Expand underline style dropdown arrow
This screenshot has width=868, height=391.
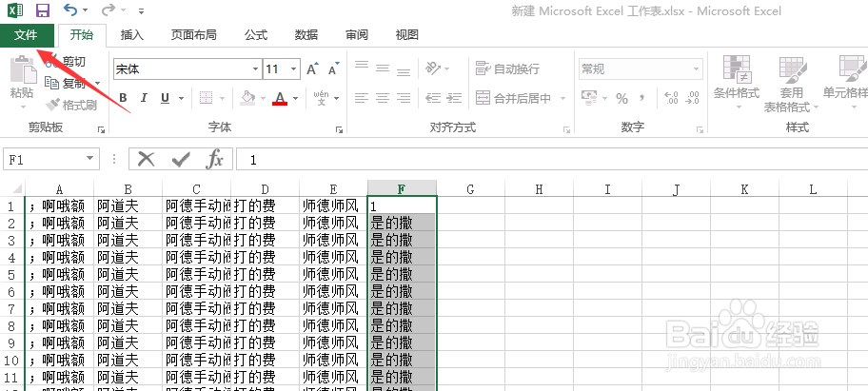181,98
